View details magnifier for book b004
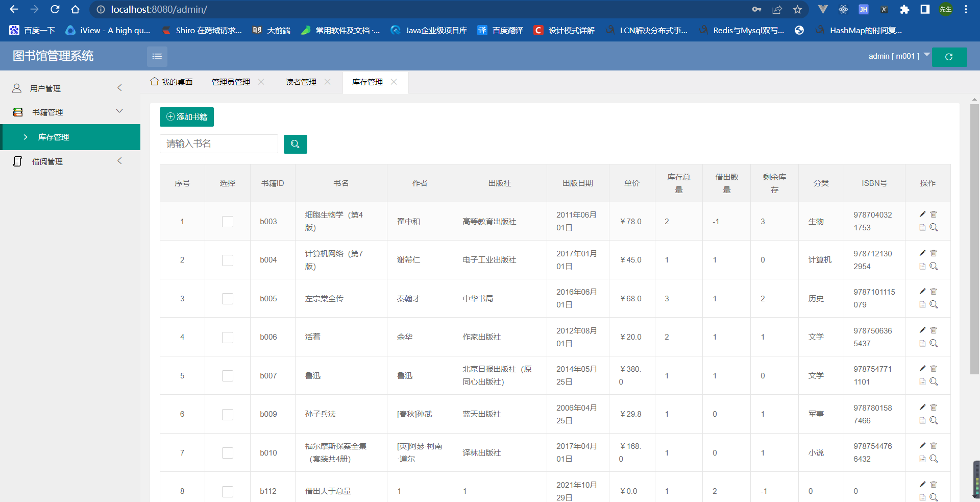Image resolution: width=980 pixels, height=502 pixels. (934, 266)
